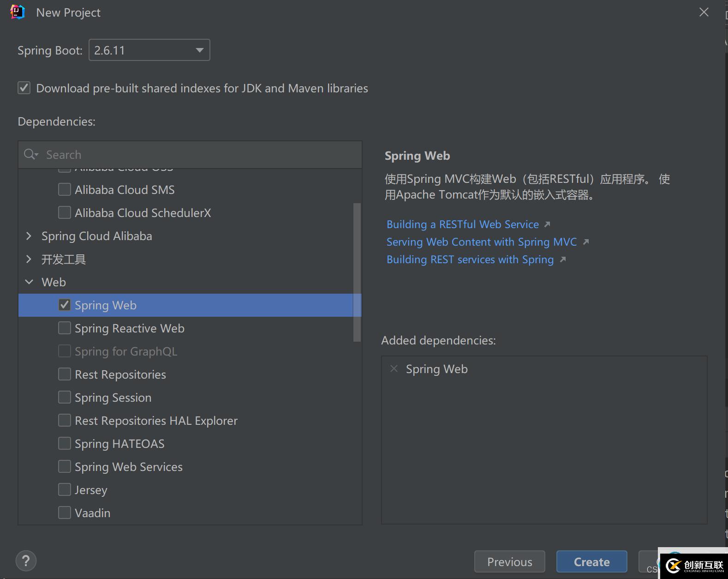
Task: Check Spring HATEOAS checkbox
Action: click(x=65, y=443)
